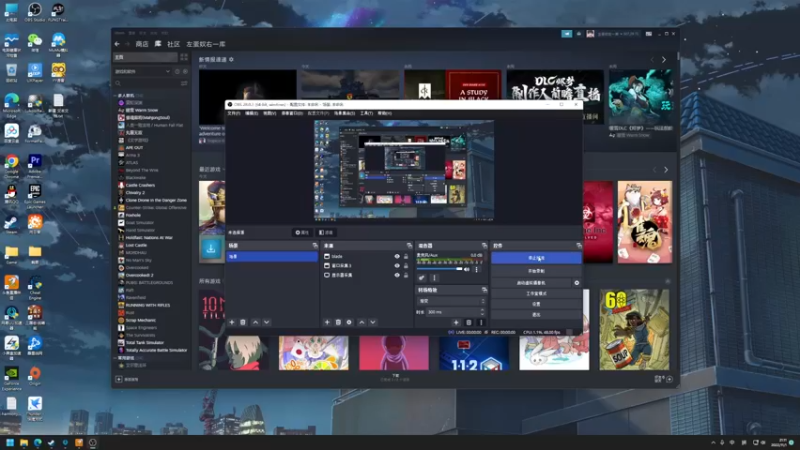The height and width of the screenshot is (450, 800).
Task: Pop out the scenes dock panel
Action: [314, 246]
